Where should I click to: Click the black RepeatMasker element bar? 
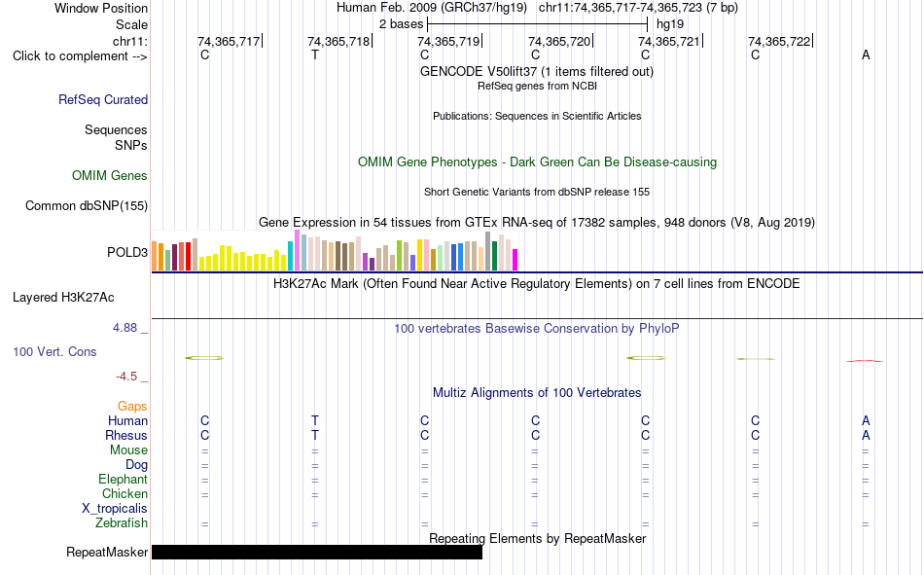click(x=317, y=552)
